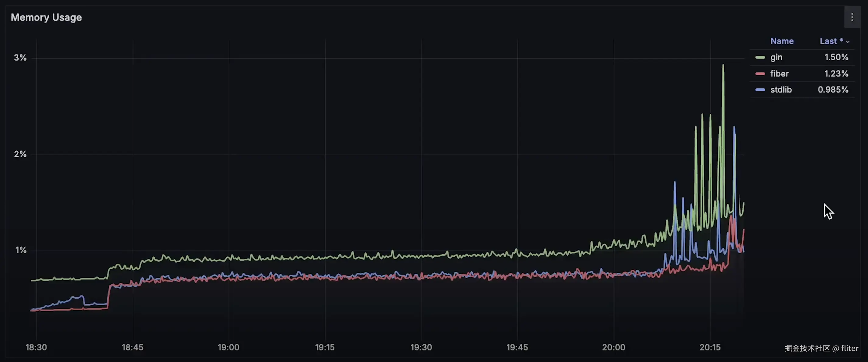Screen dimensions: 868x362
Task: Toggle stdlib series visibility in legend
Action: 781,90
